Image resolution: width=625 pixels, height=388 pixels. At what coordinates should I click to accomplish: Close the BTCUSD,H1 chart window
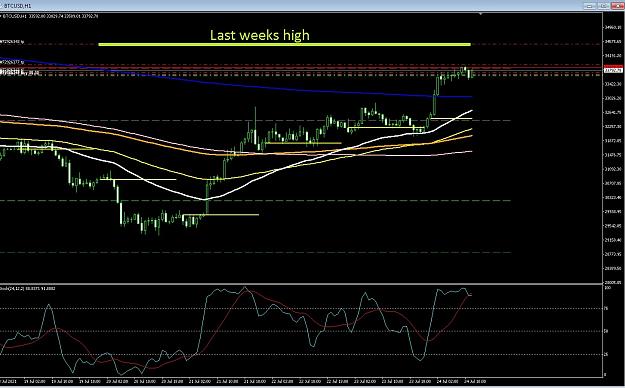pyautogui.click(x=617, y=6)
